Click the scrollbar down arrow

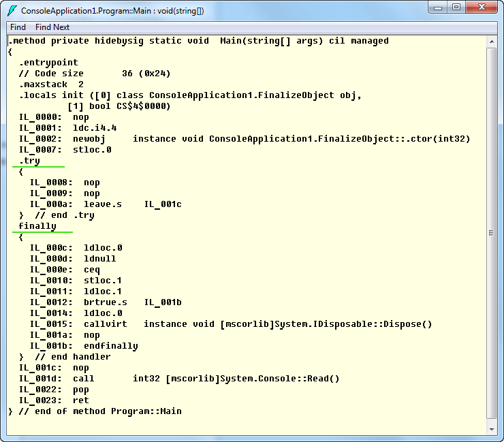point(492,429)
